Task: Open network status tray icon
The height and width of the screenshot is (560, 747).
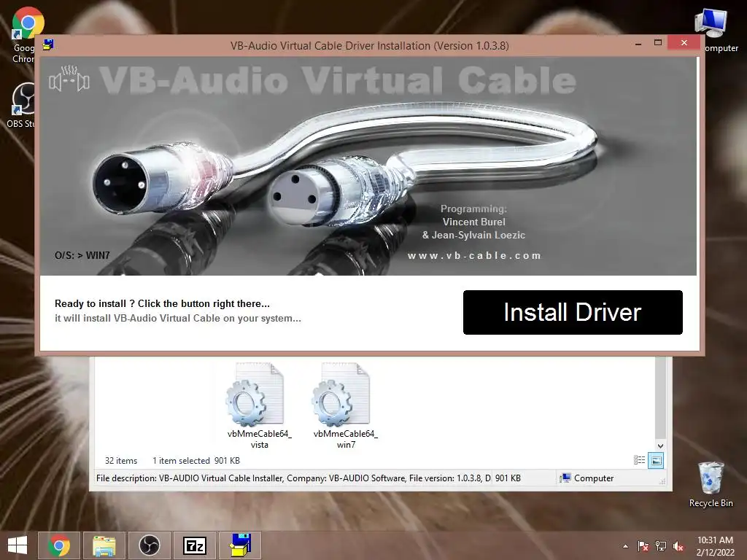Action: tap(661, 546)
